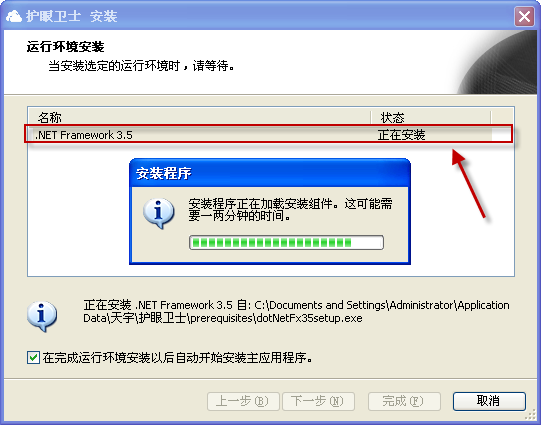The width and height of the screenshot is (541, 425).
Task: Click the 正在安装 status cell
Action: coord(401,135)
